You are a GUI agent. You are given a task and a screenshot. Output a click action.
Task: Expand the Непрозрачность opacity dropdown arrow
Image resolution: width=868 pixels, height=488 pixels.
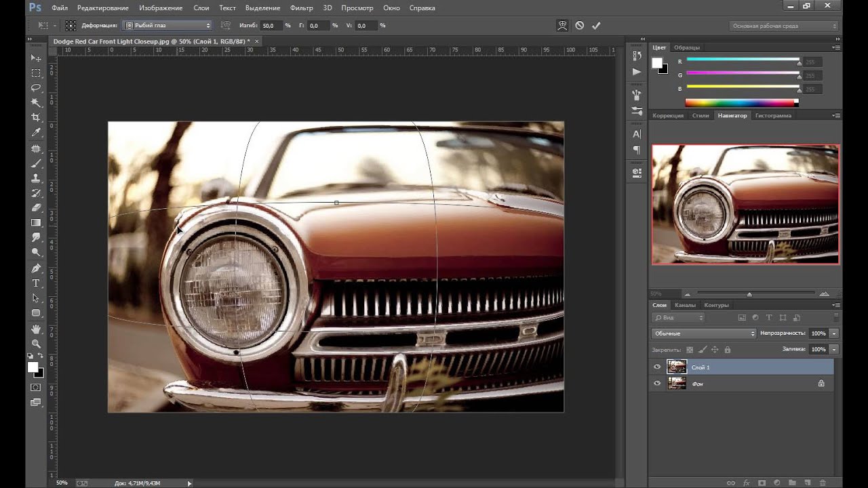coord(834,333)
